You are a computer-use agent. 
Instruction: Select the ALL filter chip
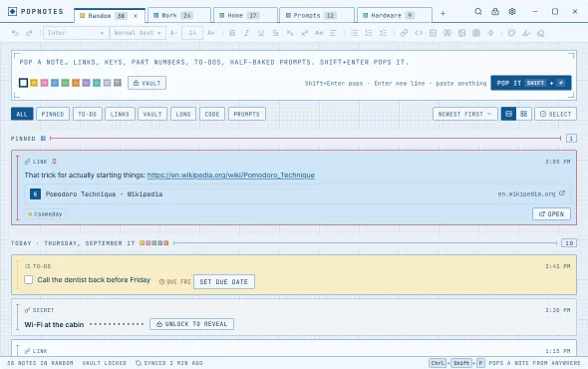coord(22,114)
